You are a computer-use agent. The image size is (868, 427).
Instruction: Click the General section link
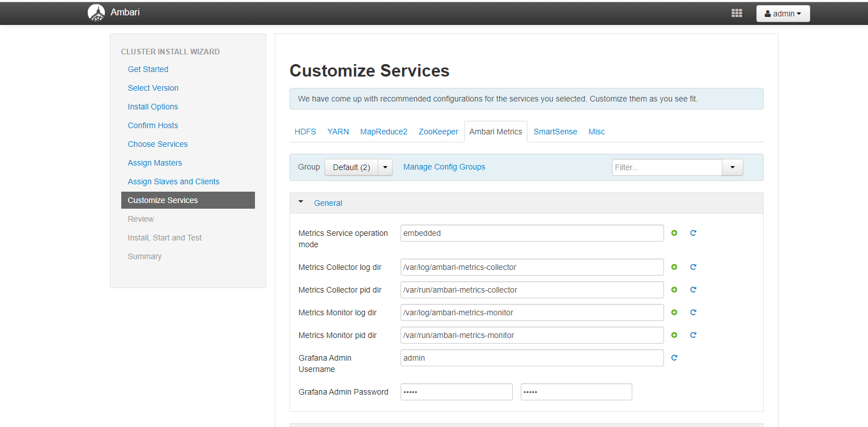pos(328,203)
